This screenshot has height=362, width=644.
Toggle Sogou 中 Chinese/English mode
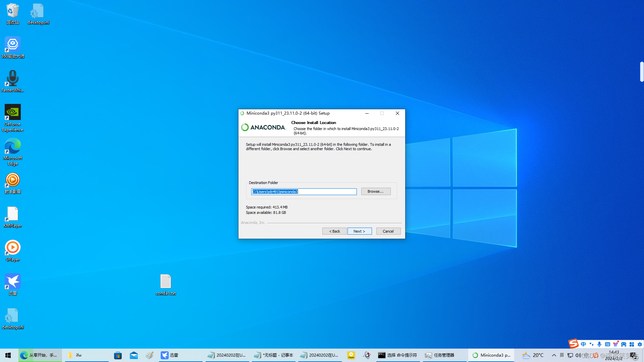pyautogui.click(x=583, y=344)
